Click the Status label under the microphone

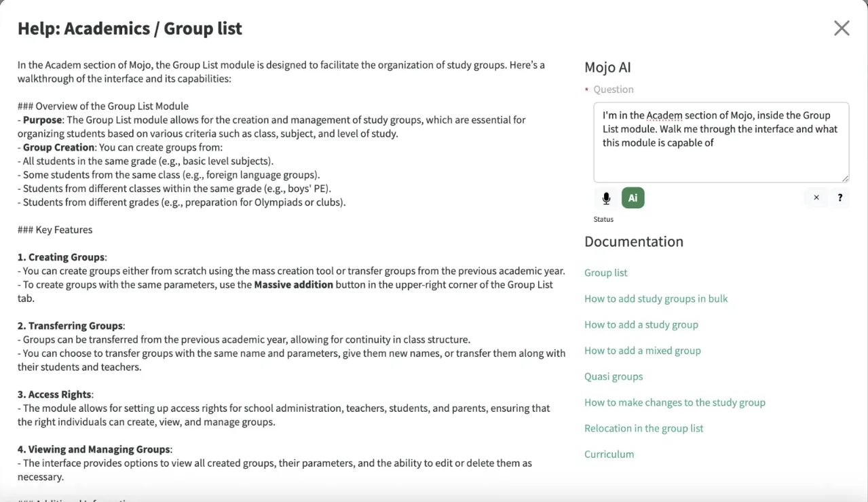point(603,219)
